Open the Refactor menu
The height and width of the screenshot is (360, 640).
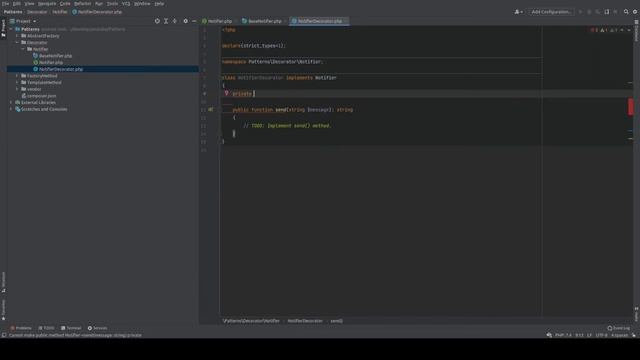(x=82, y=4)
